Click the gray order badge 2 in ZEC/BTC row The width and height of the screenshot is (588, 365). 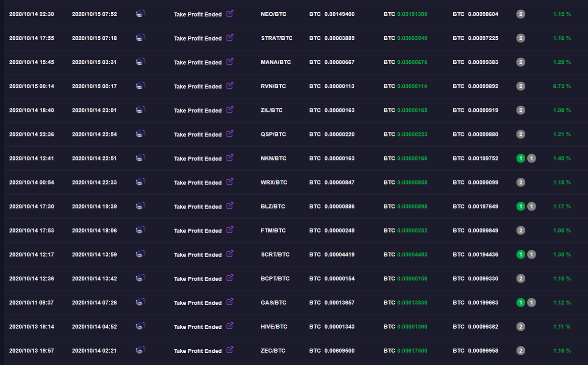point(521,351)
